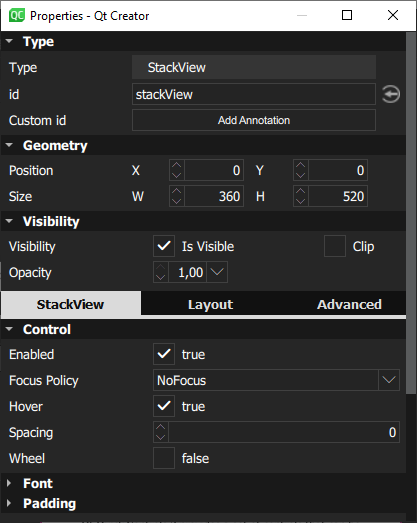Click the Spacing value field
Screen dimensions: 417x523
click(x=284, y=432)
